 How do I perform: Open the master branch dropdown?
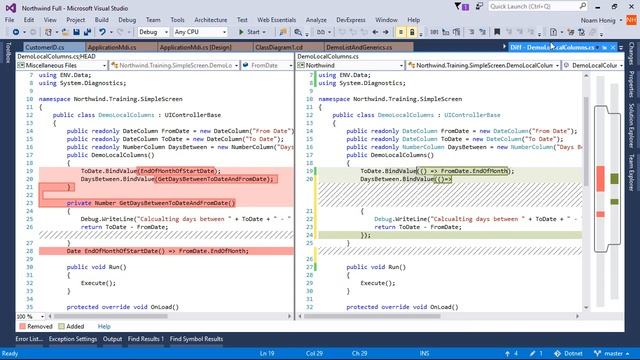[x=611, y=353]
